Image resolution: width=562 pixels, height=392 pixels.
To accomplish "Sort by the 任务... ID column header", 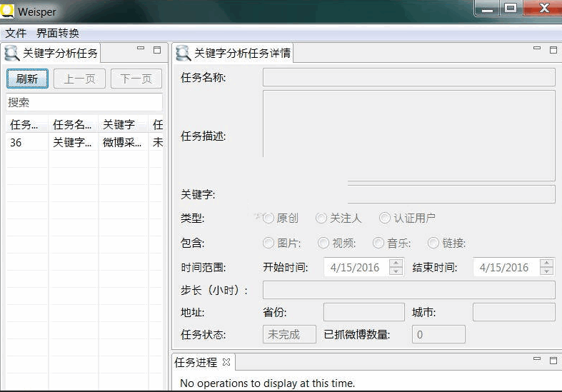I will click(x=27, y=124).
